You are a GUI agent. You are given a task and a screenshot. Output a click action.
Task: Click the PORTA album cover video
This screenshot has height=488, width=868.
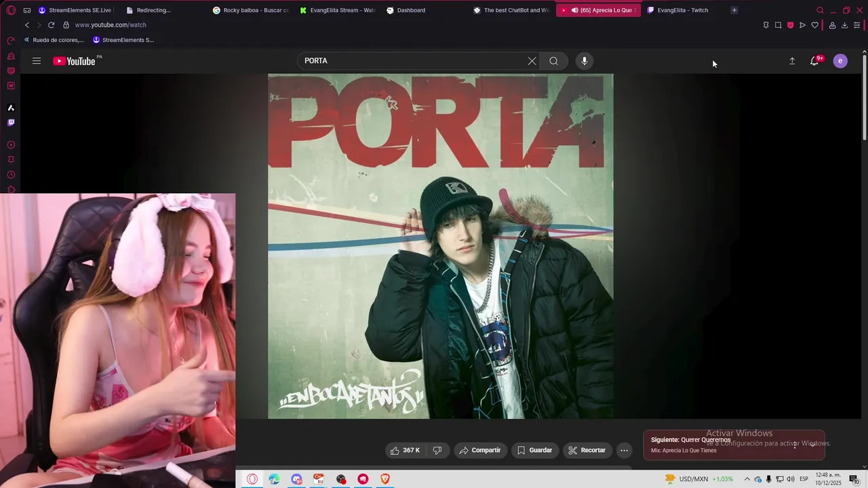tap(441, 246)
